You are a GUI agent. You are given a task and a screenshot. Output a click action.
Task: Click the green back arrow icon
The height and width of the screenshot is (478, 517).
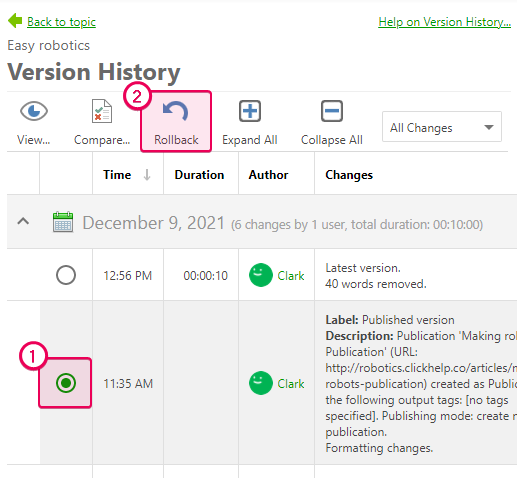click(15, 21)
